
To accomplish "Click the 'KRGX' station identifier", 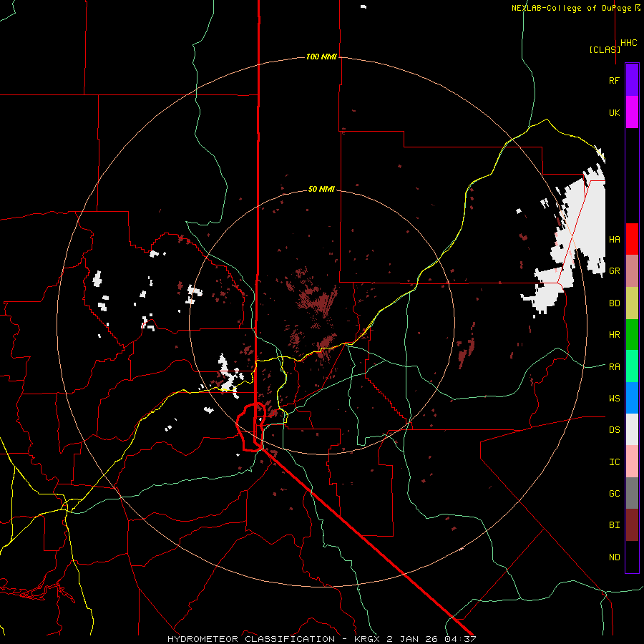I will pos(368,639).
